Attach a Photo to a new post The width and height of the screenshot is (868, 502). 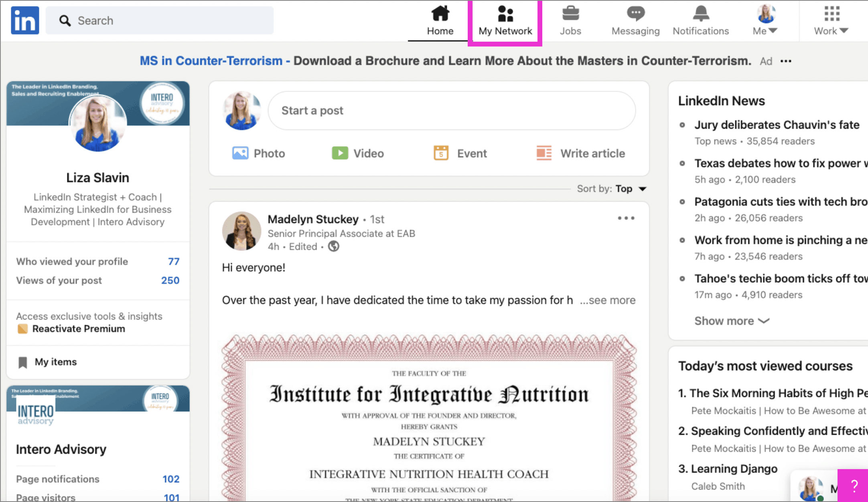(x=259, y=153)
